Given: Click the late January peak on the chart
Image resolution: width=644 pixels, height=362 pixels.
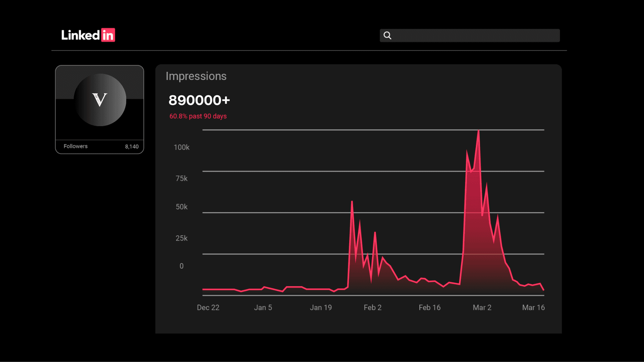Looking at the screenshot, I should (352, 202).
